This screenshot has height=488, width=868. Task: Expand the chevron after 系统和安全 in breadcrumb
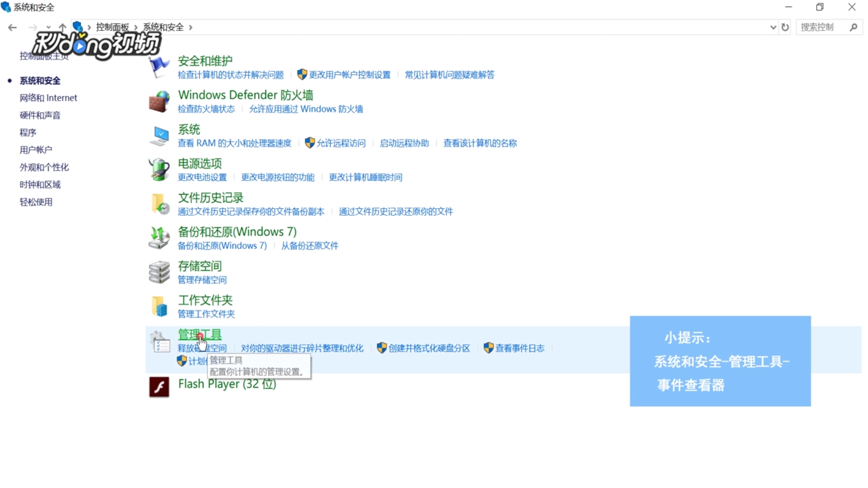tap(191, 27)
